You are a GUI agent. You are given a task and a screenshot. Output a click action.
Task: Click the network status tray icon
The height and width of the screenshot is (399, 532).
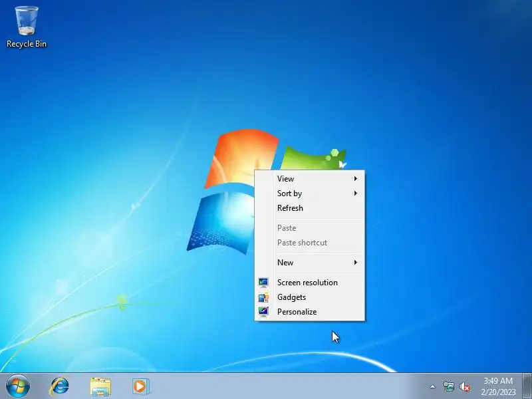point(448,386)
